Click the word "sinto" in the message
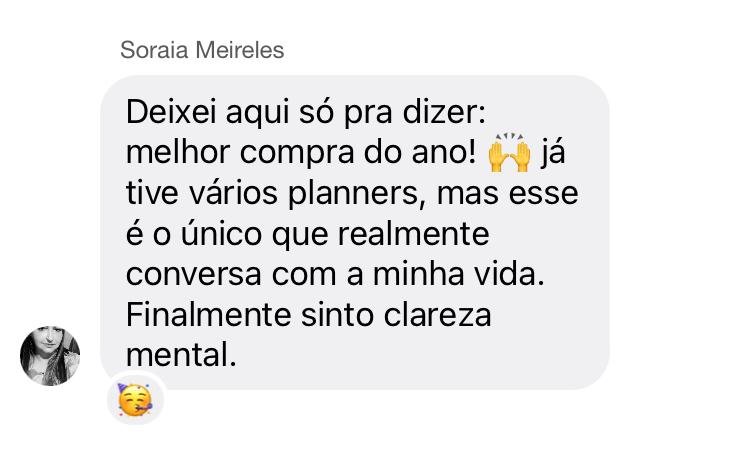The height and width of the screenshot is (470, 750). tap(337, 316)
